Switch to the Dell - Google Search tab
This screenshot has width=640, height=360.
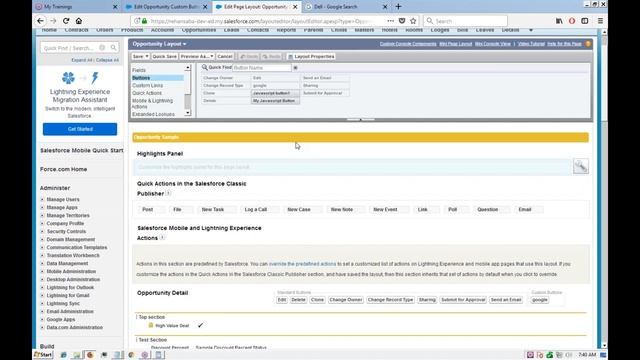click(x=346, y=7)
